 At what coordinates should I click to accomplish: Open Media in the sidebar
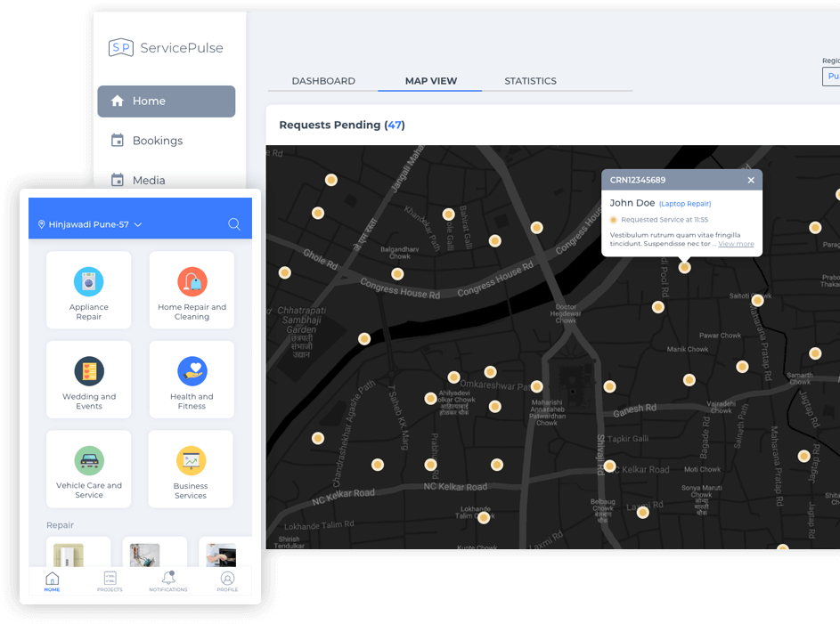pyautogui.click(x=149, y=181)
